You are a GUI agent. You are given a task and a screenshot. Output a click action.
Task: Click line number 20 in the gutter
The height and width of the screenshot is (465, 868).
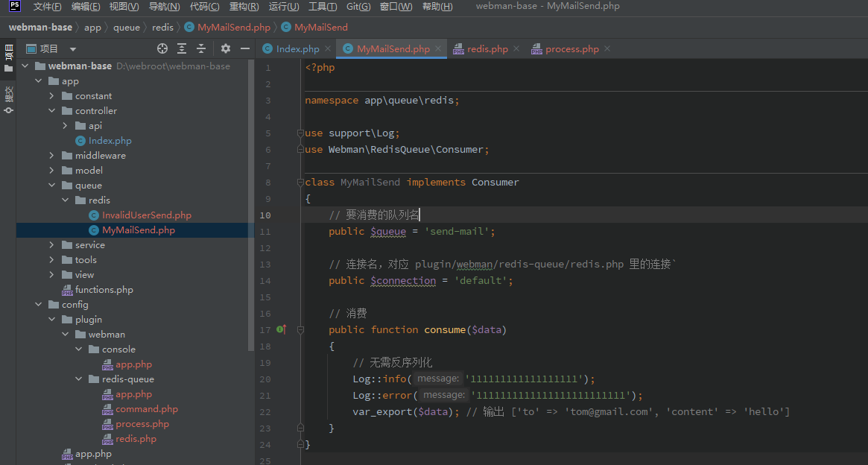tap(265, 379)
